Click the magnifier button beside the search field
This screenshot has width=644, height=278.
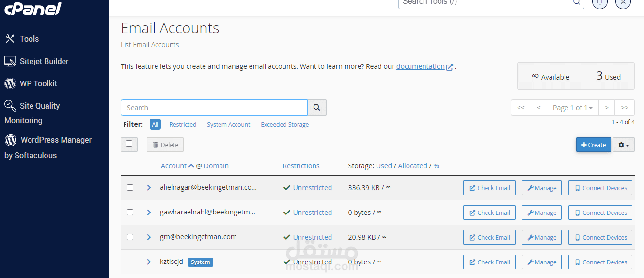[x=317, y=108]
